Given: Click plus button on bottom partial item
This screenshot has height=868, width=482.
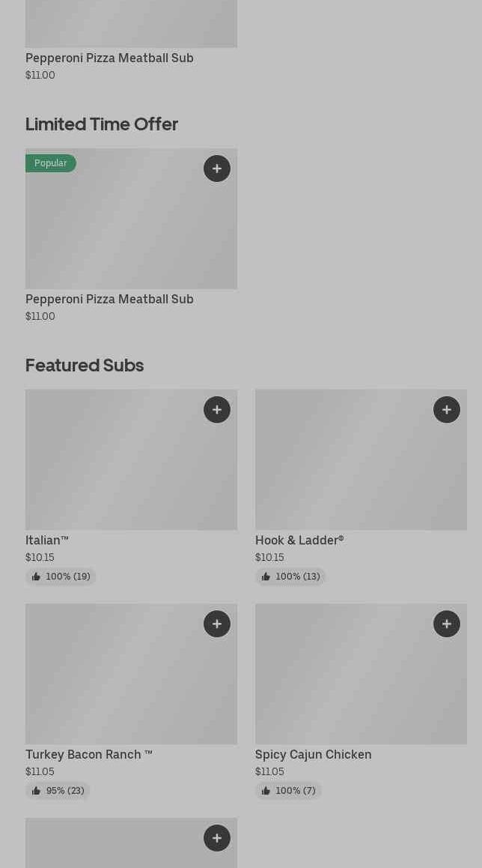Looking at the screenshot, I should 217,838.
